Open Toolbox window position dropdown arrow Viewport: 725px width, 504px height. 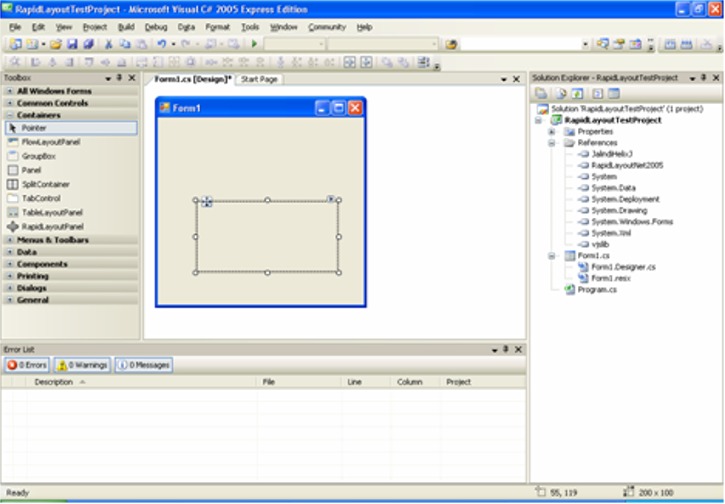[108, 79]
